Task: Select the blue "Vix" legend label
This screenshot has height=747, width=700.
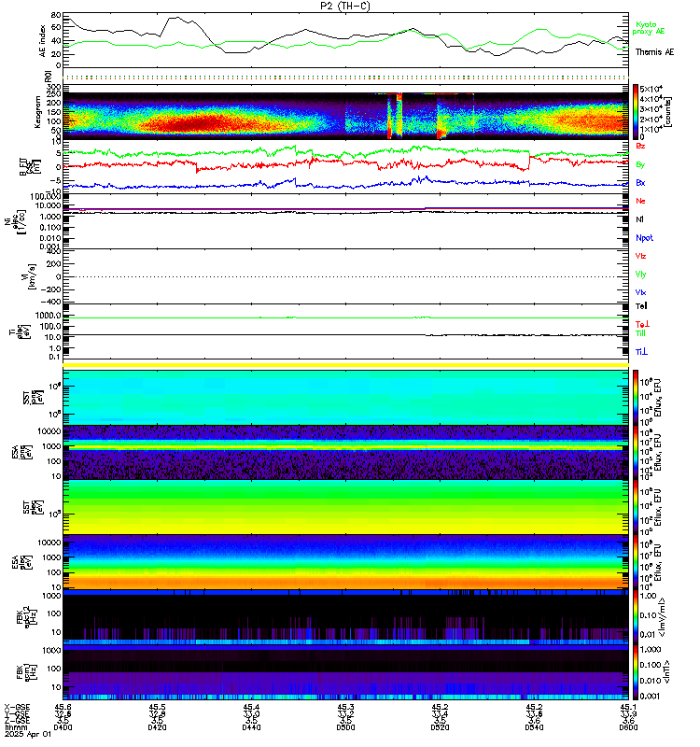Action: pyautogui.click(x=640, y=292)
